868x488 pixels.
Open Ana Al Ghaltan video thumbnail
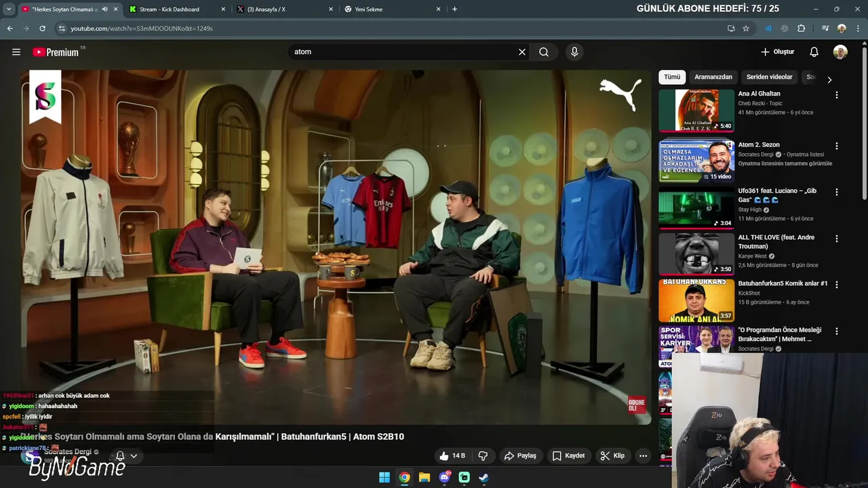696,110
